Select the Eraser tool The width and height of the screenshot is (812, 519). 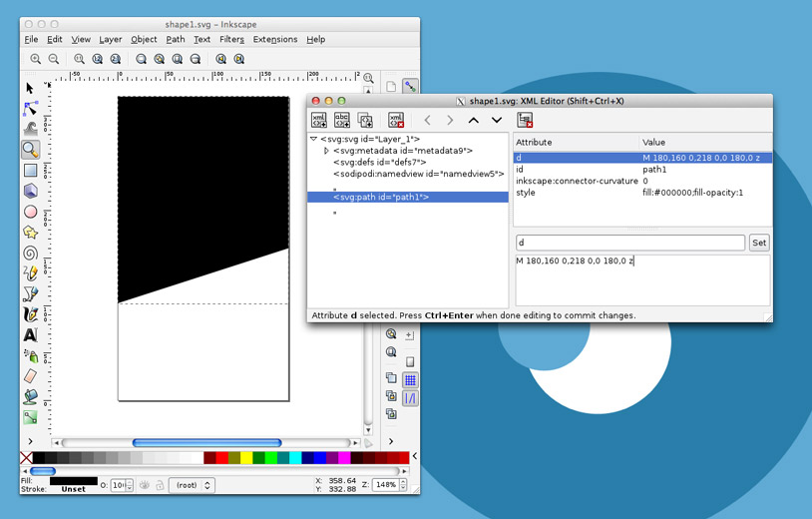coord(30,376)
